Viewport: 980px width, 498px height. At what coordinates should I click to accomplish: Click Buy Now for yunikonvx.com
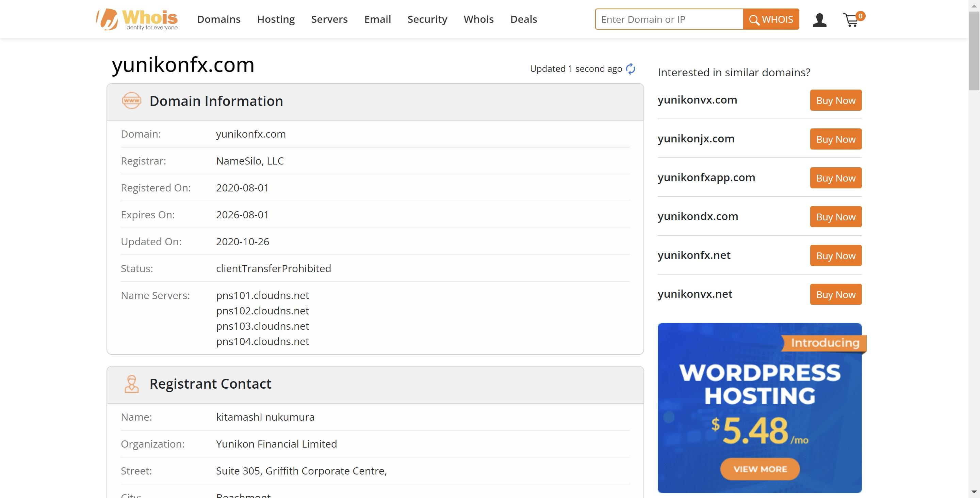coord(835,100)
